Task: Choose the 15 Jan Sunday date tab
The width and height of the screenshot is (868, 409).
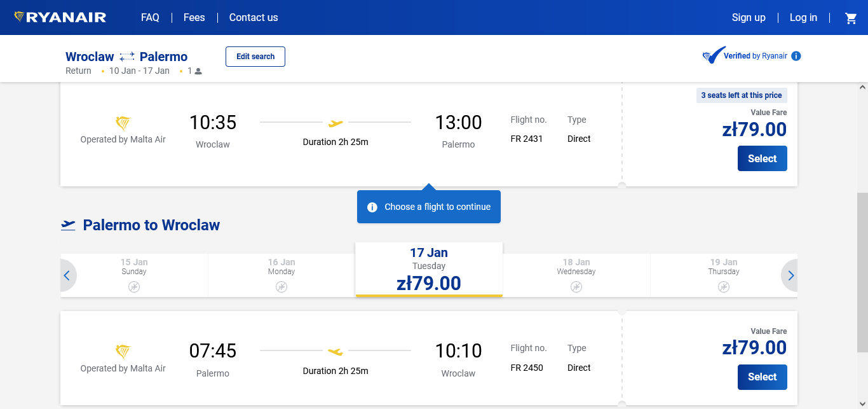Action: [x=134, y=275]
